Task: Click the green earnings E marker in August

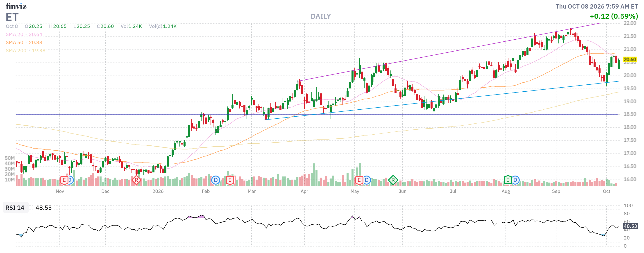Action: (508, 180)
